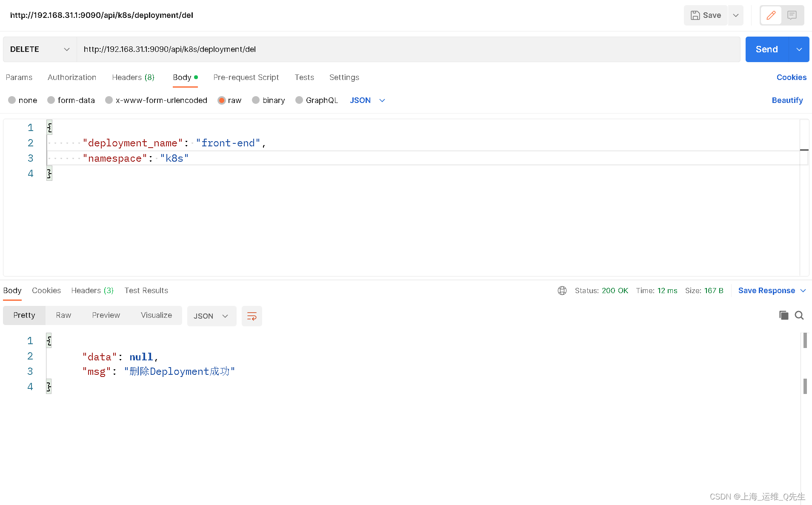Click the "msg" key in the response
Screen dimensions: 812x505
click(x=97, y=371)
